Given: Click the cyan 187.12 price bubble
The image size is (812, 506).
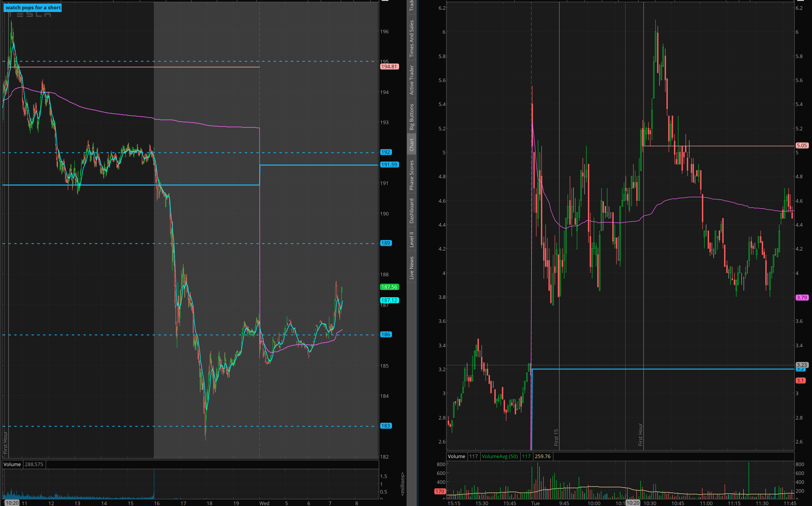Looking at the screenshot, I should [389, 300].
